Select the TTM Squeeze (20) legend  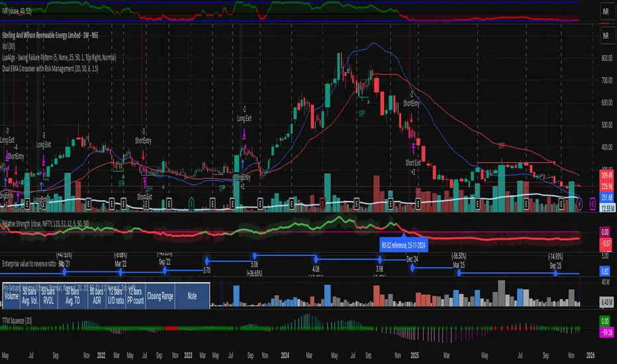point(17,321)
